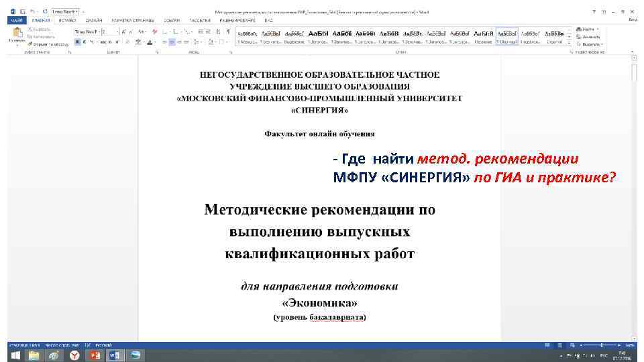
Task: Apply the first style in the Styles gallery
Action: 248,36
